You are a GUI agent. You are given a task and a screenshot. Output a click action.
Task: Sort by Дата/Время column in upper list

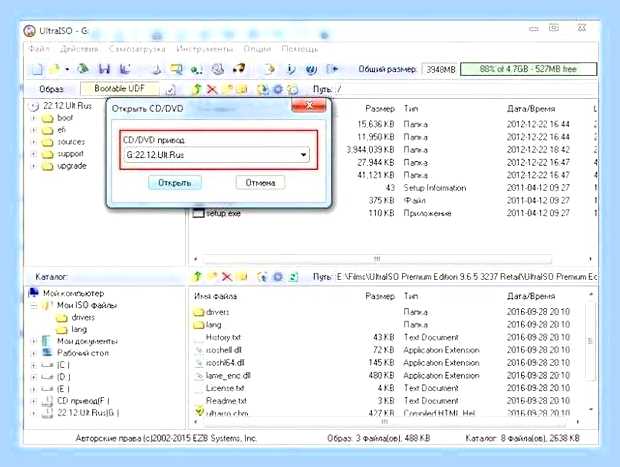pyautogui.click(x=531, y=109)
